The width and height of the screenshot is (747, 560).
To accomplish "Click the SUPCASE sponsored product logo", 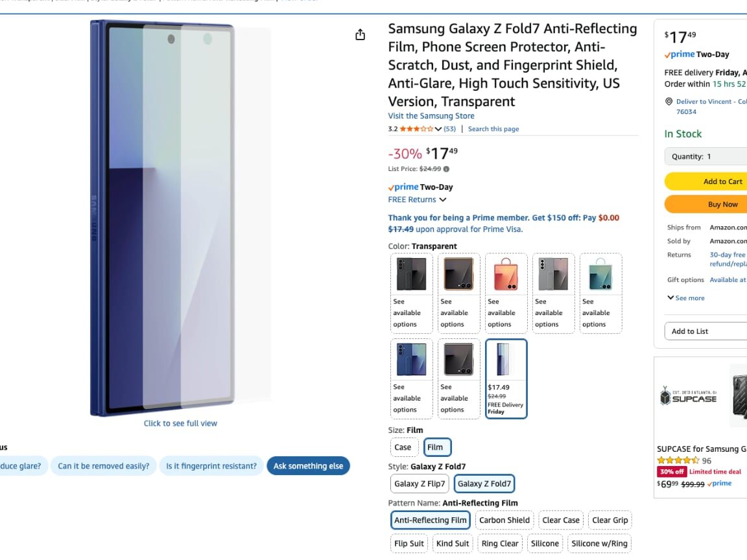I will click(x=688, y=396).
